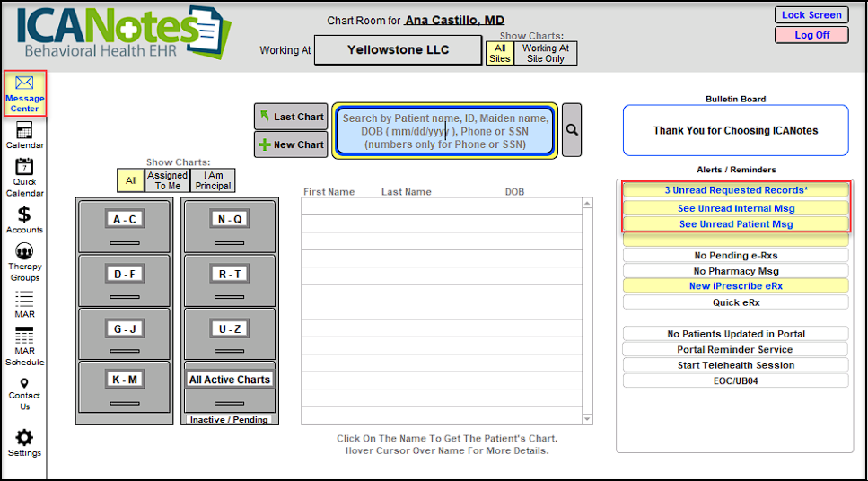Open EOC/UB04 button
Viewport: 868px width, 481px height.
736,380
